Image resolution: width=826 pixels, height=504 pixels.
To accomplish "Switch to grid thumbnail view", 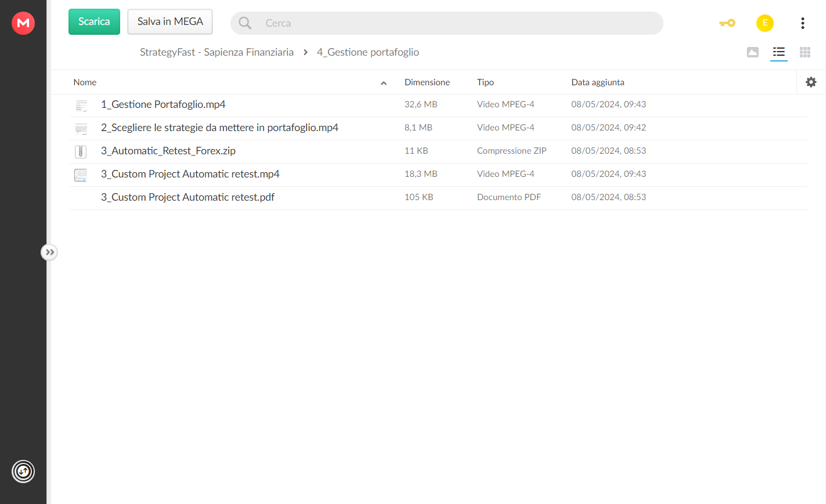I will [805, 52].
